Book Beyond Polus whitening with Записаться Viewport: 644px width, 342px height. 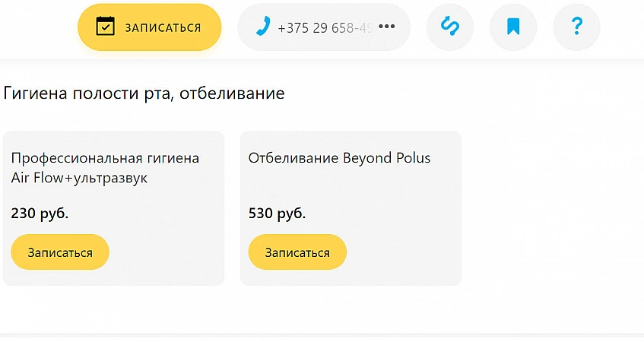click(x=297, y=252)
